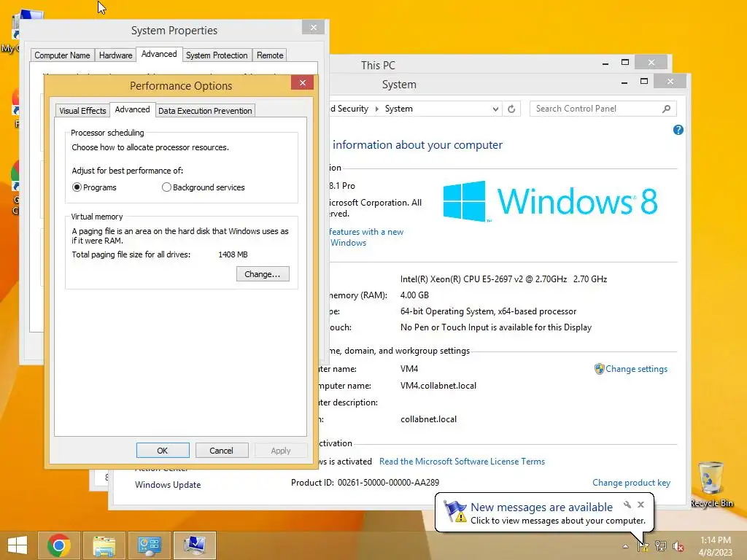Close Performance Options with red X
The image size is (747, 560).
point(303,83)
